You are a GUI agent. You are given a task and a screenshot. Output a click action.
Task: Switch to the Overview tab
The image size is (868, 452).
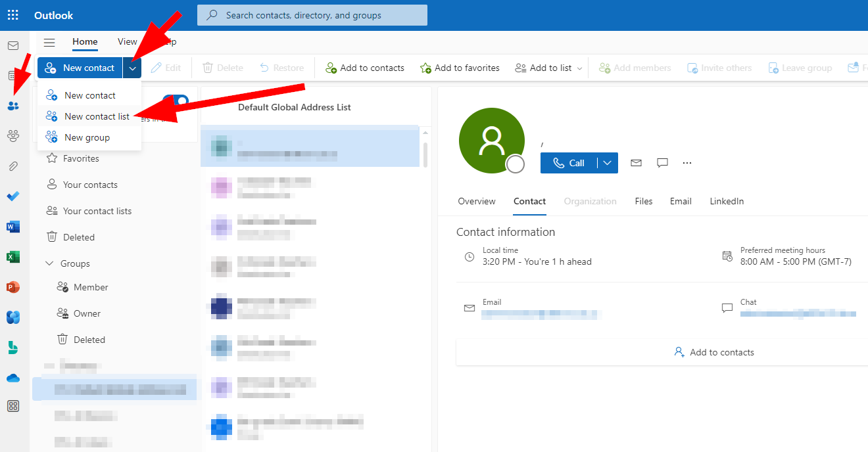point(477,201)
